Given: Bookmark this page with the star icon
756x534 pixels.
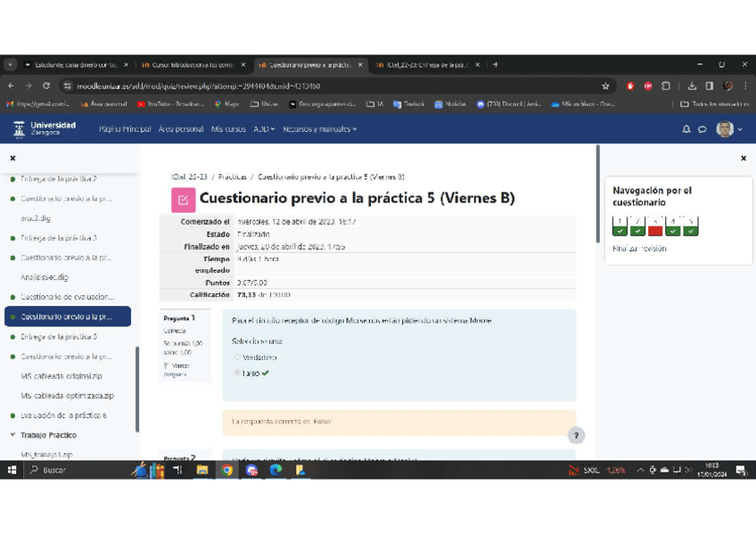Looking at the screenshot, I should coord(605,86).
